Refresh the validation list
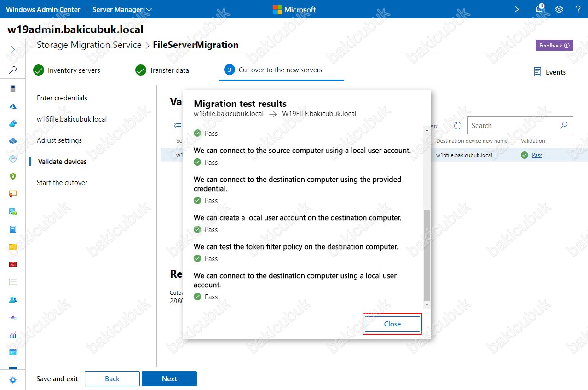588x390 pixels. tap(458, 126)
